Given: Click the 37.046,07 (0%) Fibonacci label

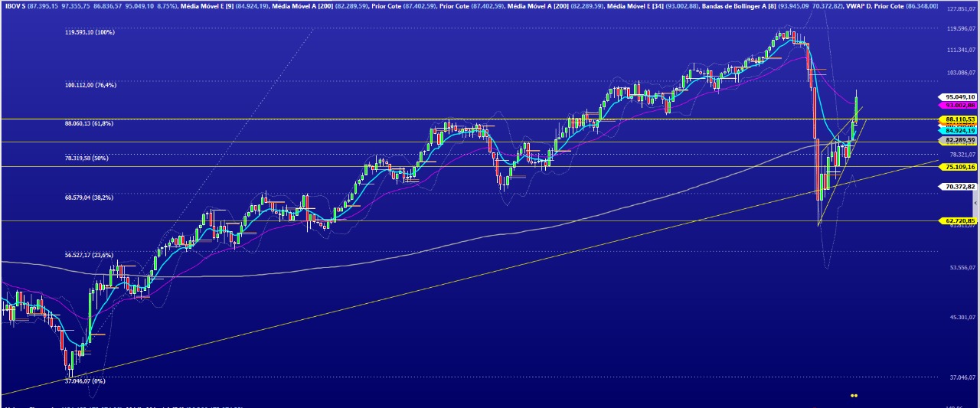Looking at the screenshot, I should pos(85,380).
